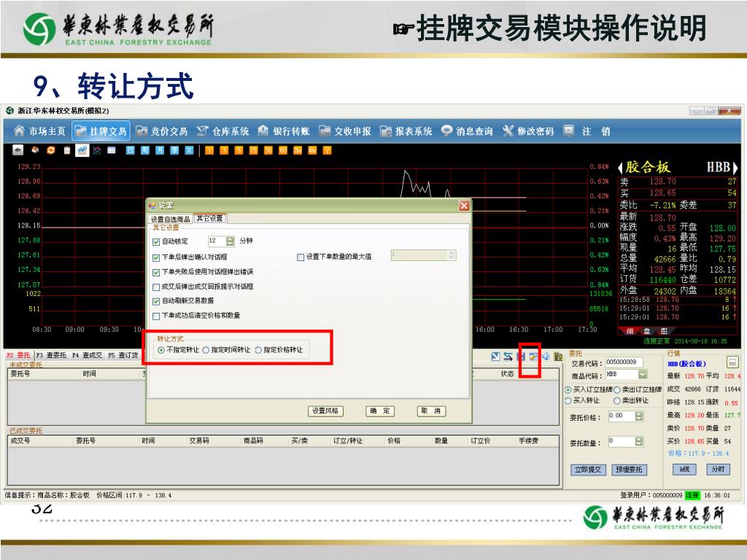
Task: Switch to F3 查委托 tab
Action: pos(51,355)
